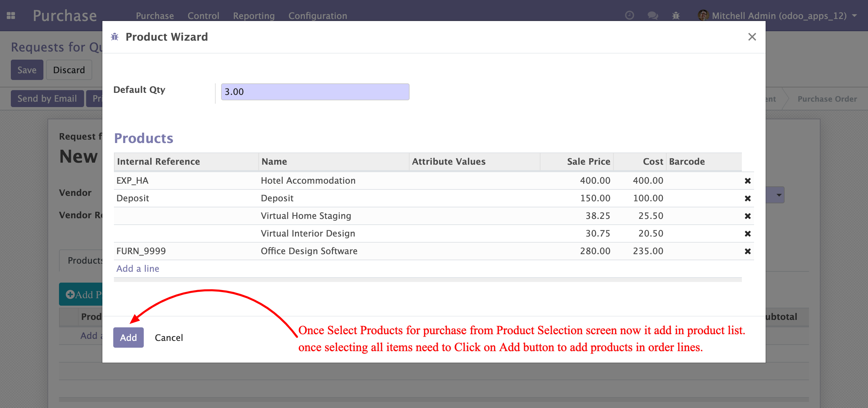Focus the Default Qty input field
This screenshot has height=408, width=868.
(315, 92)
